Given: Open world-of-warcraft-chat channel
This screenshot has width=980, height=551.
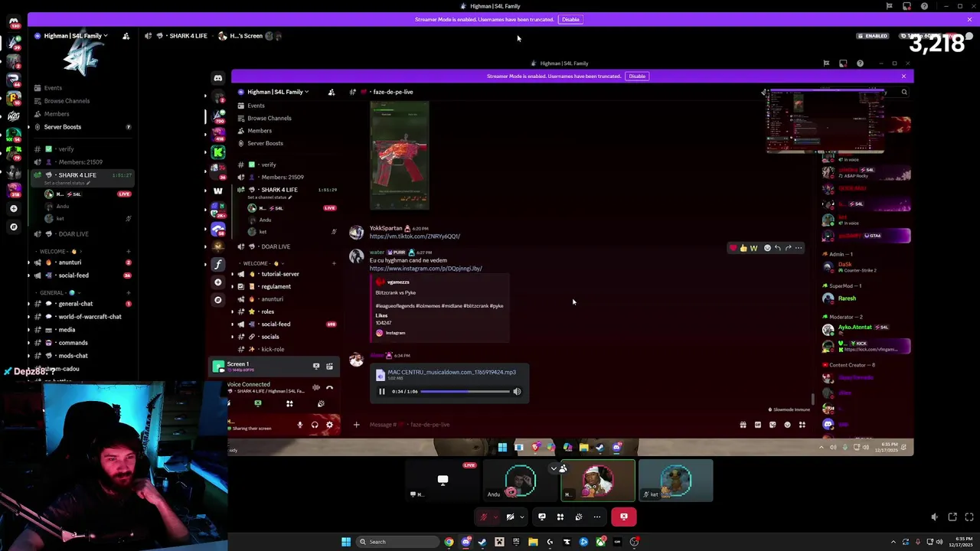Looking at the screenshot, I should [x=90, y=317].
